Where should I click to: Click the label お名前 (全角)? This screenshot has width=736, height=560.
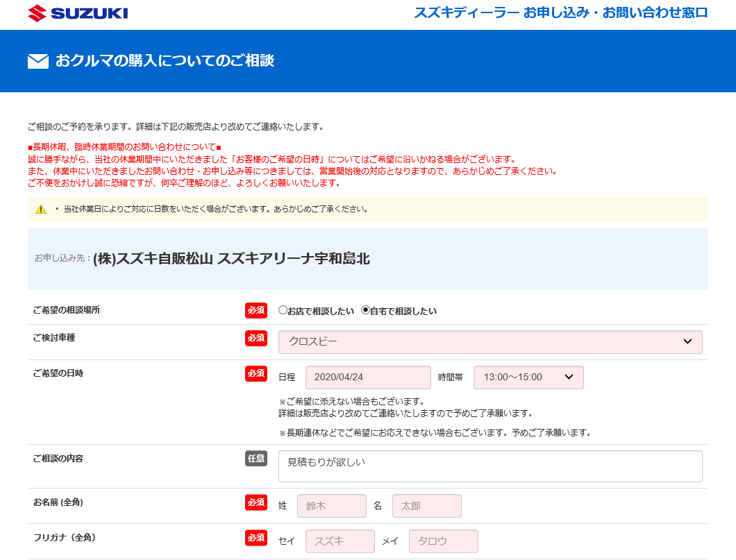tap(58, 502)
